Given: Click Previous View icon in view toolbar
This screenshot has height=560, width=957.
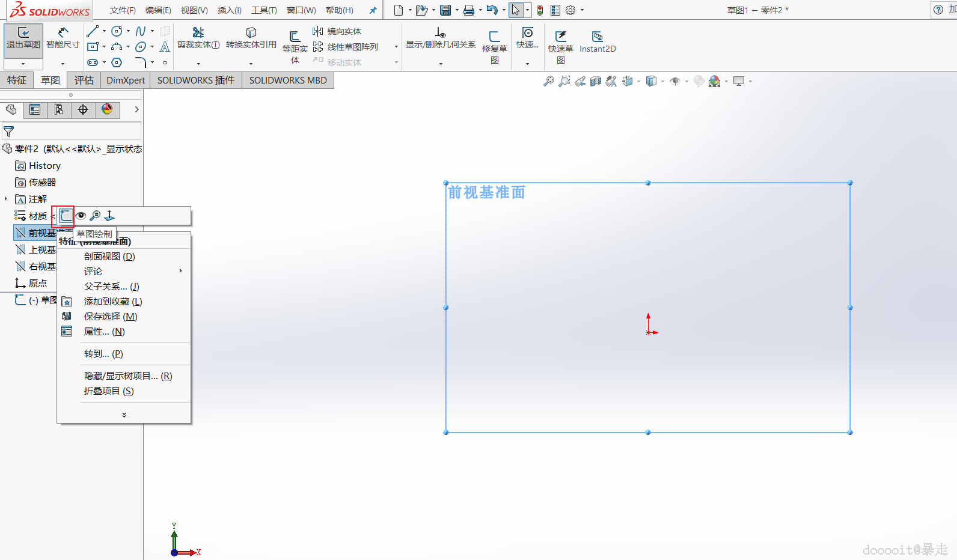Looking at the screenshot, I should (x=580, y=81).
